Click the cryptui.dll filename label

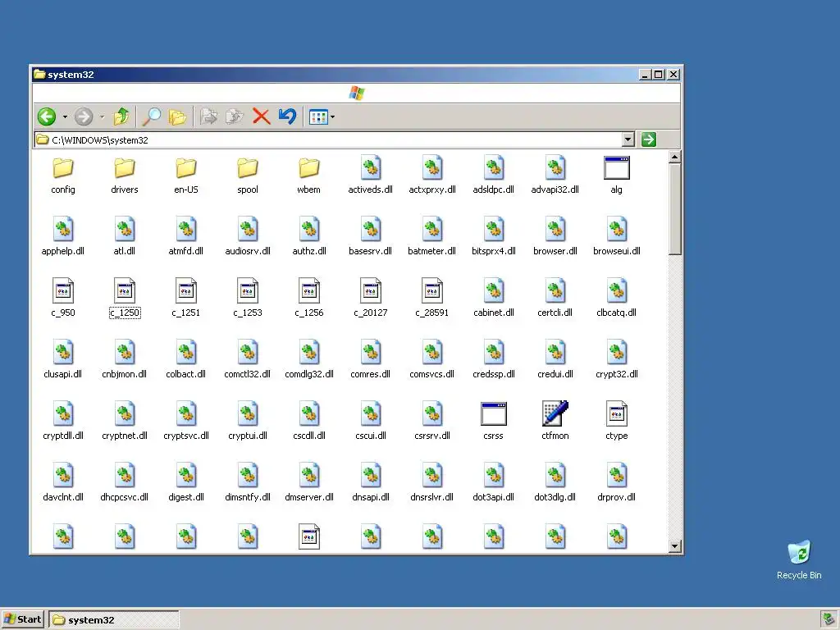pos(248,436)
